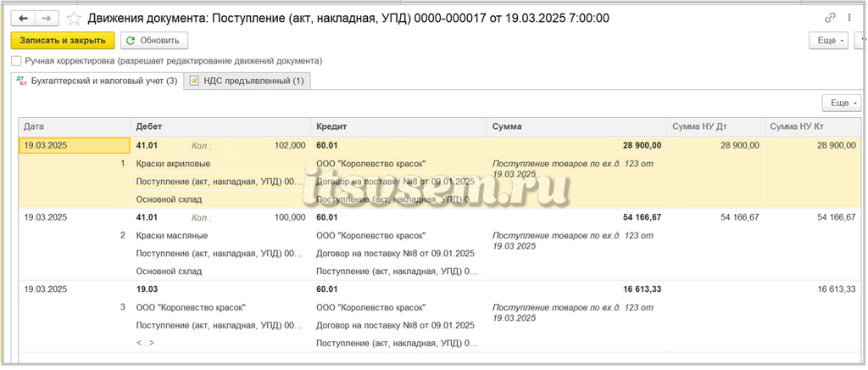Click Поступление товаров description in entry 3
868x370 pixels.
(x=572, y=312)
